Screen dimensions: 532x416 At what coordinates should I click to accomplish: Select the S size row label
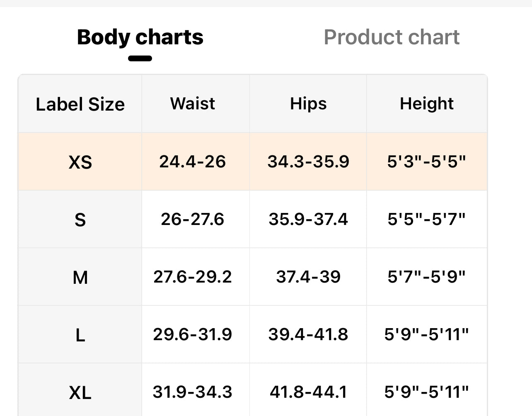80,219
